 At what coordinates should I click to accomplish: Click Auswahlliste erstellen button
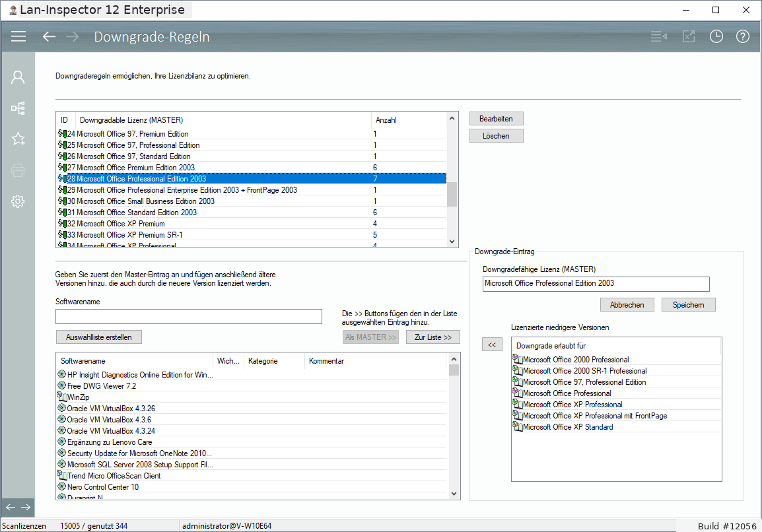[98, 337]
